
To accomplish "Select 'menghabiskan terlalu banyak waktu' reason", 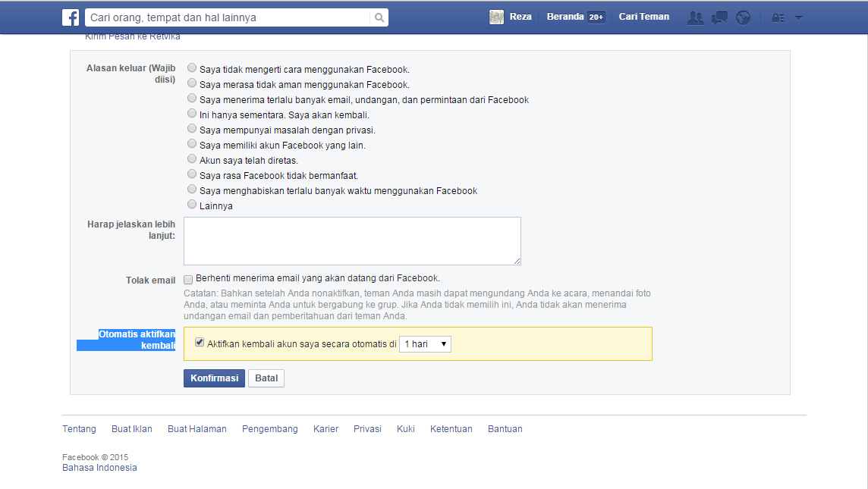I will [191, 190].
